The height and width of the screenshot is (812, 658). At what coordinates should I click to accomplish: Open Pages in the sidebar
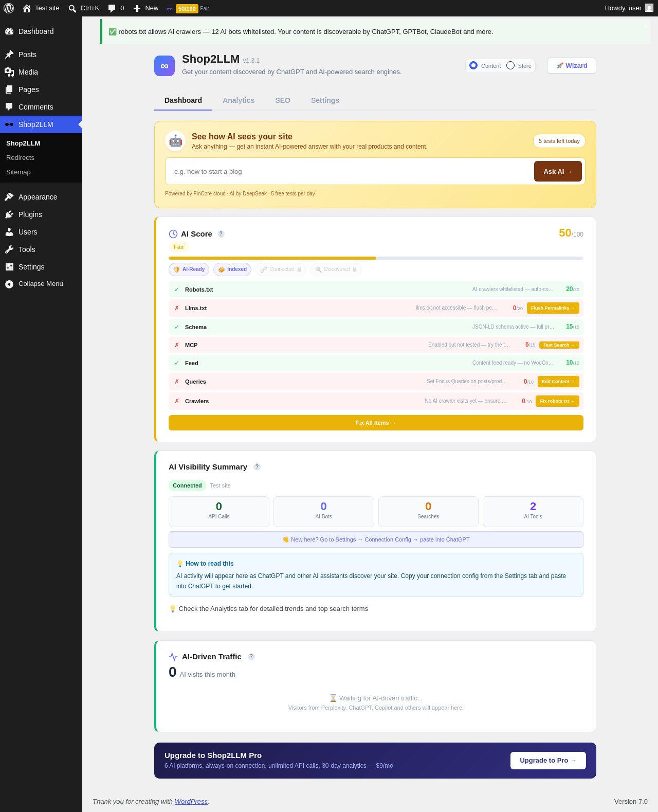(x=41, y=89)
